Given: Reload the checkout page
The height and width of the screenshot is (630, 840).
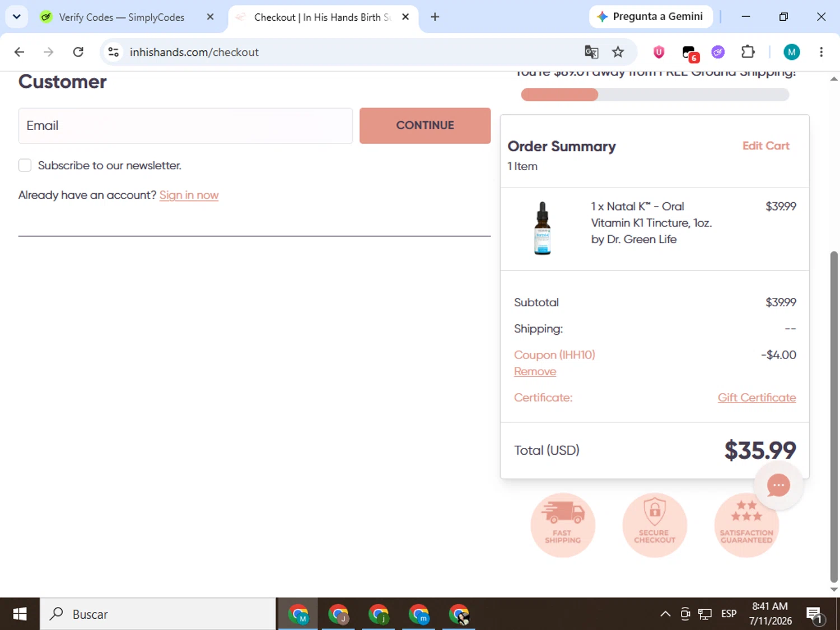Looking at the screenshot, I should pyautogui.click(x=78, y=52).
